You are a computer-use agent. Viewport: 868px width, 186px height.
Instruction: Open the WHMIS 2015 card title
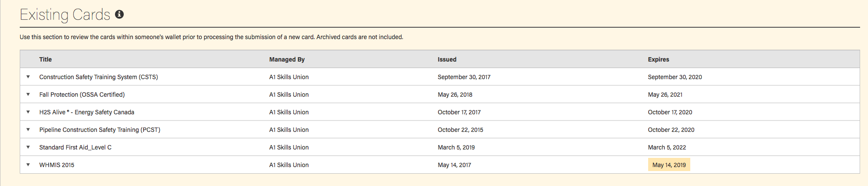tap(57, 165)
